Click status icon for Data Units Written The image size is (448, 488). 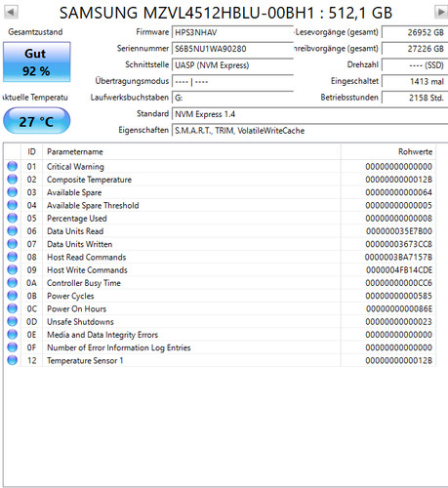[13, 244]
